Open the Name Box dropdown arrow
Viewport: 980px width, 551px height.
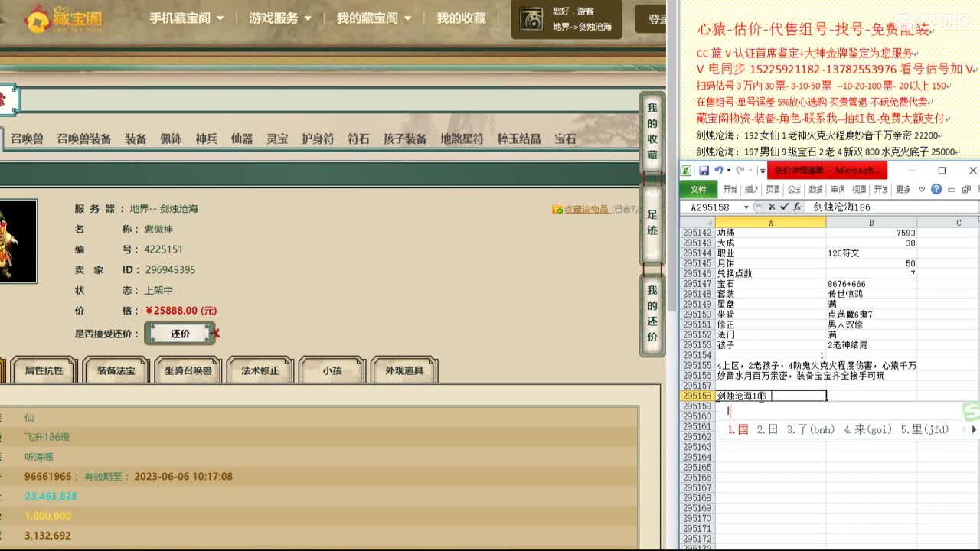point(746,206)
